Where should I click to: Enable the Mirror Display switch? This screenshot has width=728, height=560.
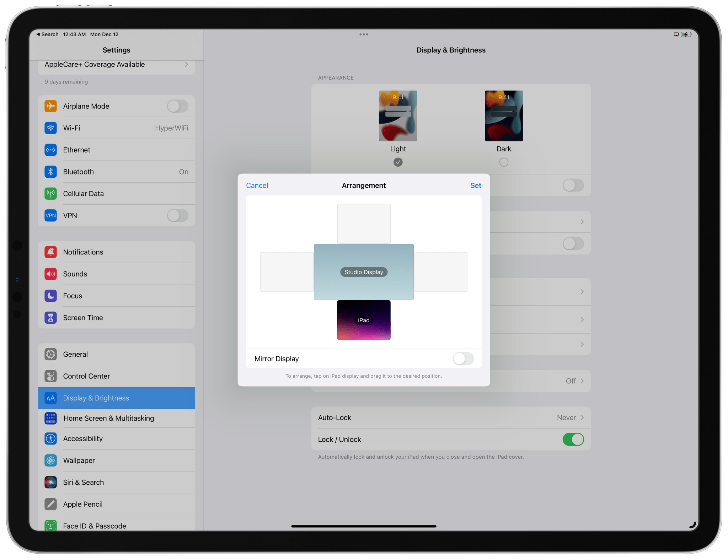463,359
